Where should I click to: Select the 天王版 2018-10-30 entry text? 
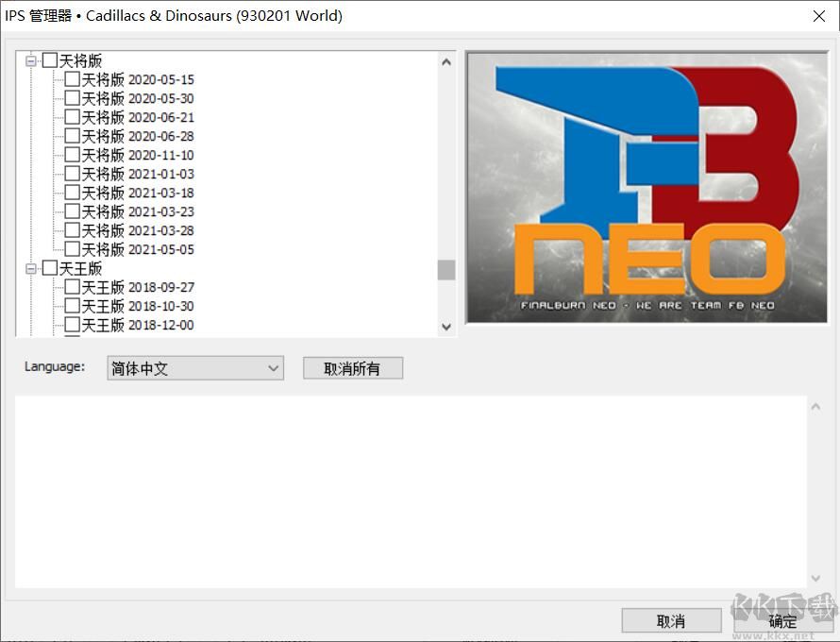(138, 306)
